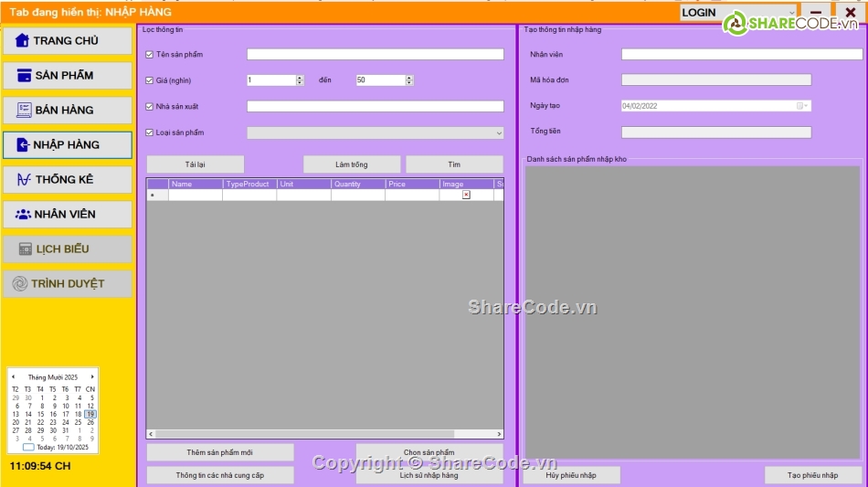Disable the Nhà sản xuất checkbox
The height and width of the screenshot is (487, 868).
coord(150,106)
